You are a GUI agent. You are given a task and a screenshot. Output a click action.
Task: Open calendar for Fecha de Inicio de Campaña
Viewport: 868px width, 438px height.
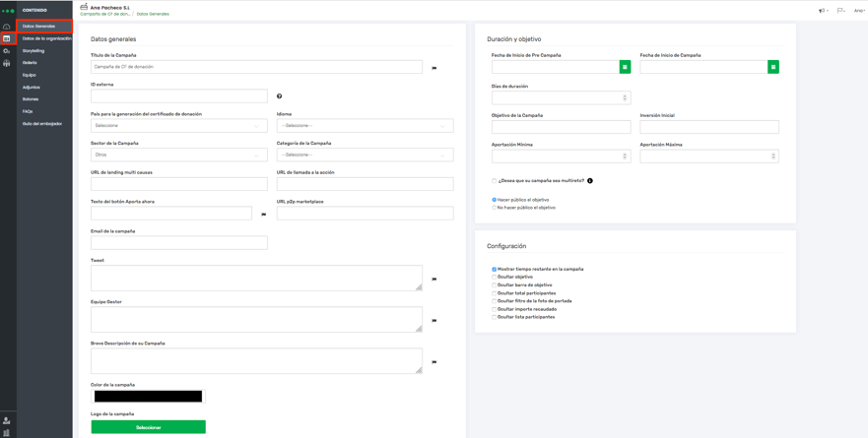click(x=773, y=67)
